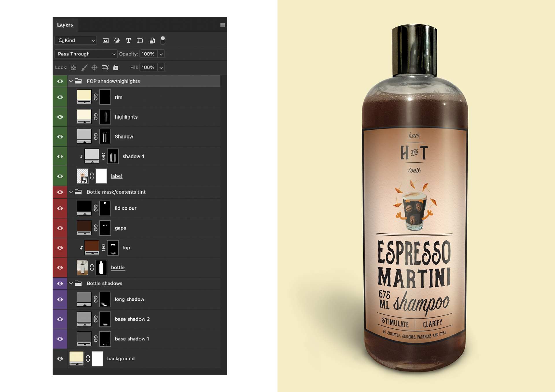Screen dimensions: 555x392
Task: Hide the FOP shadow/highlights group
Action: coord(60,81)
